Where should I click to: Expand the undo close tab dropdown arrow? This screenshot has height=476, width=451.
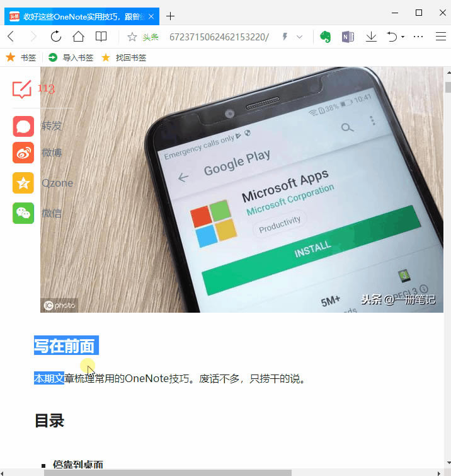402,37
